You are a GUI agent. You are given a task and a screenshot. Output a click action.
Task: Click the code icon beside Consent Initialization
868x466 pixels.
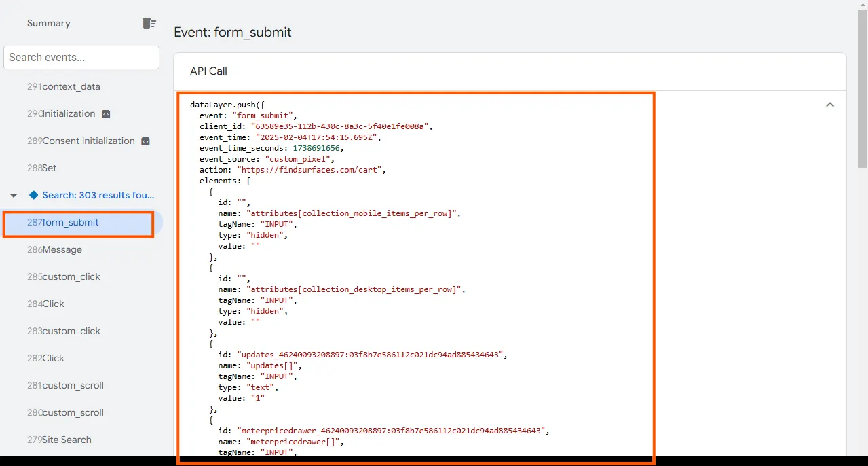pyautogui.click(x=145, y=141)
